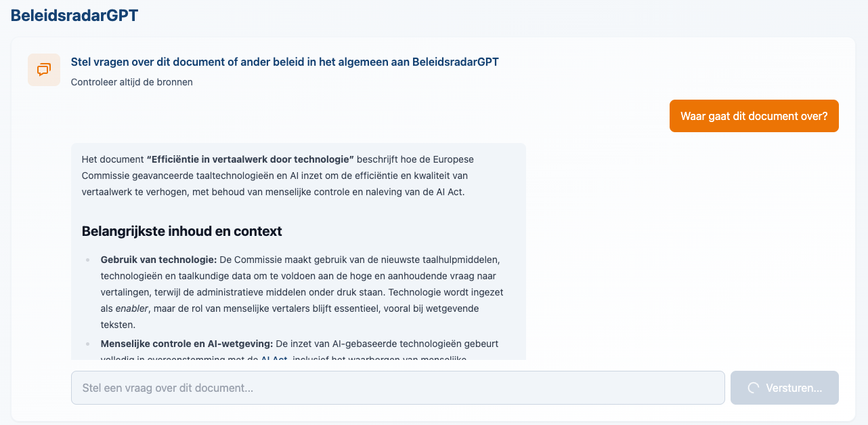Select the bold document title Efficiëntie in vertaalwerk
Screen dimensions: 868x425
click(250, 159)
